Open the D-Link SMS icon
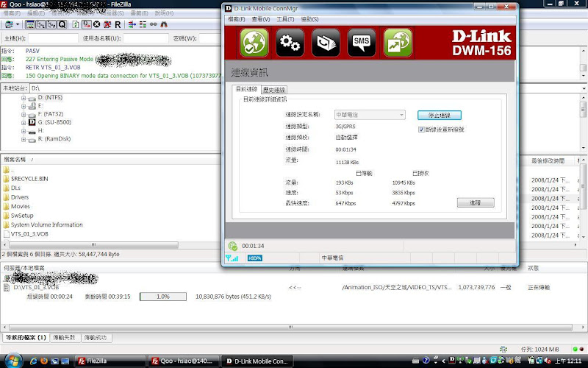 362,43
